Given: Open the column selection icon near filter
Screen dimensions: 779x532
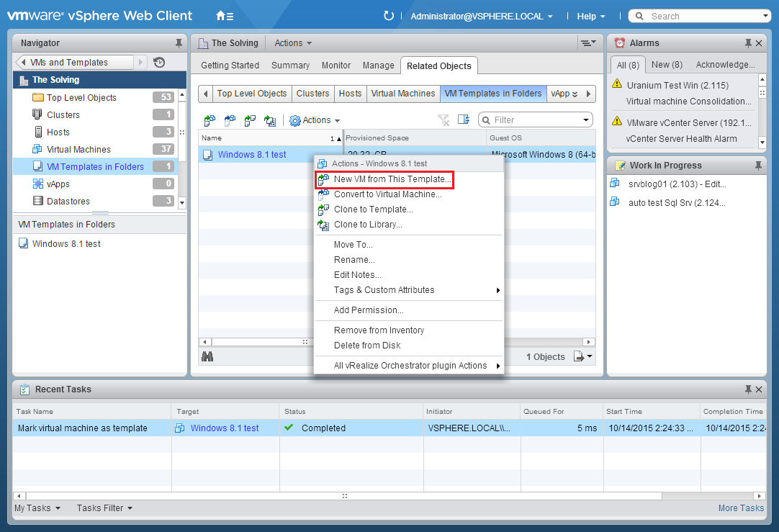Looking at the screenshot, I should (x=464, y=120).
